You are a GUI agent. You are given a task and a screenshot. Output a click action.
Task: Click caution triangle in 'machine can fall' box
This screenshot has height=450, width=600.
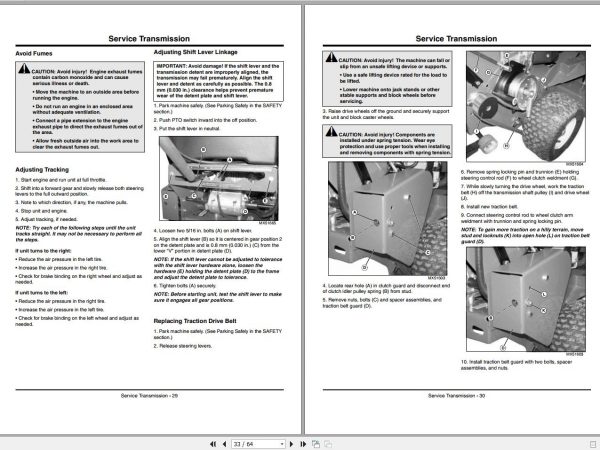tap(331, 57)
